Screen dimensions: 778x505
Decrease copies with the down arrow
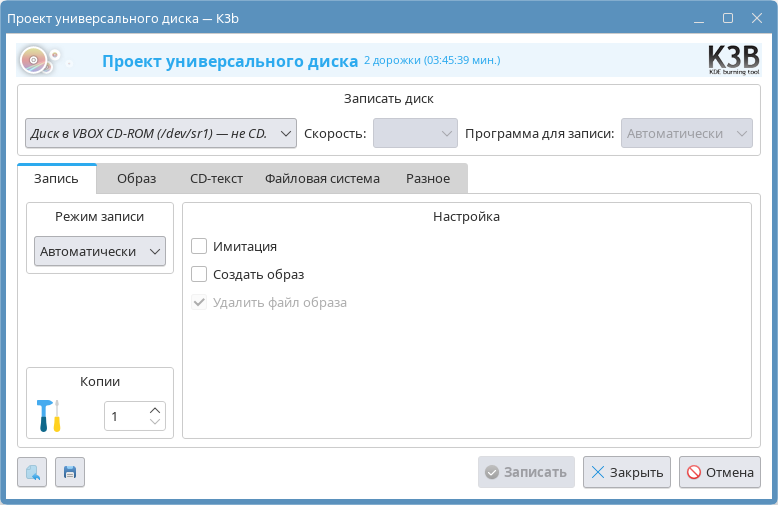[154, 422]
